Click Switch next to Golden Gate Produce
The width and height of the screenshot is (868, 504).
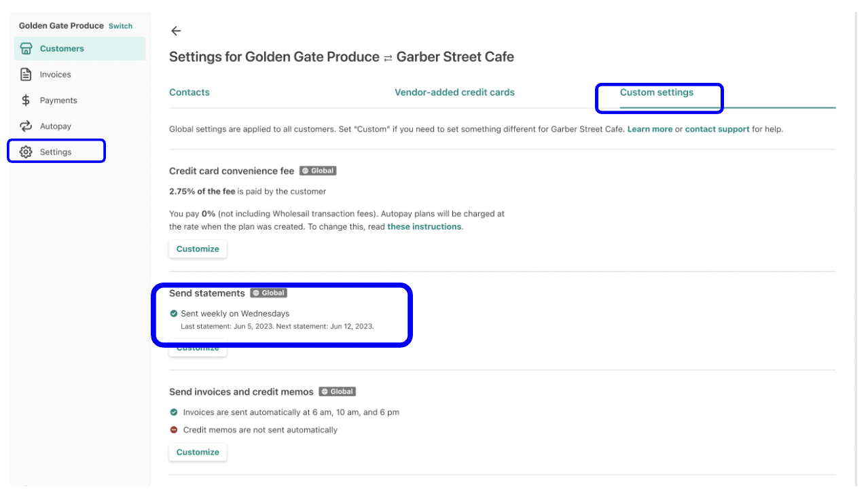click(120, 26)
